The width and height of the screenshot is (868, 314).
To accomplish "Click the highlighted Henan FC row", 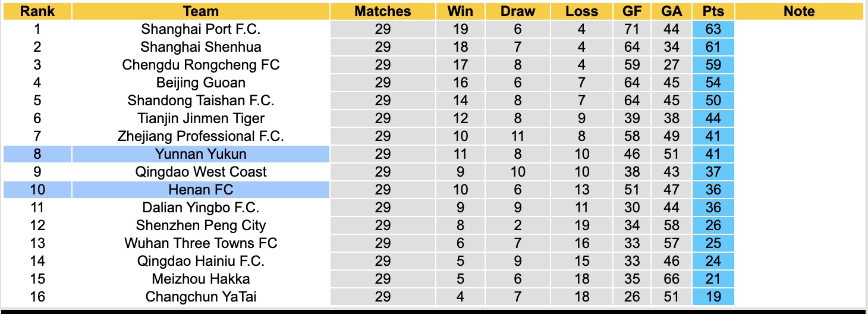I will (201, 190).
